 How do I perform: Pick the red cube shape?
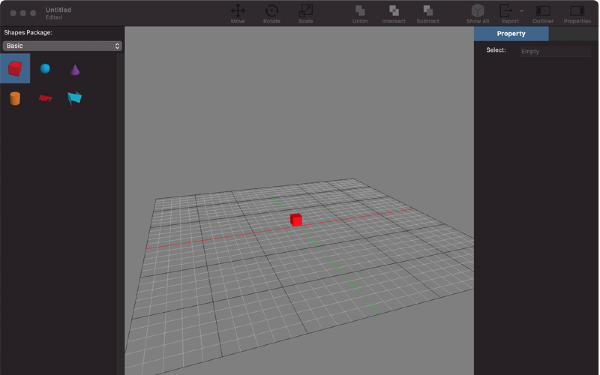pos(15,68)
